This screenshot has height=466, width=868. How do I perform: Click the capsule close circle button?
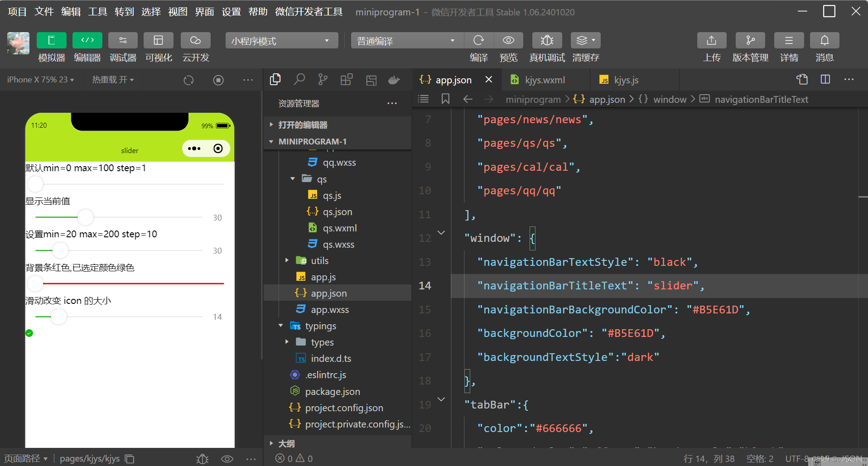(x=218, y=149)
